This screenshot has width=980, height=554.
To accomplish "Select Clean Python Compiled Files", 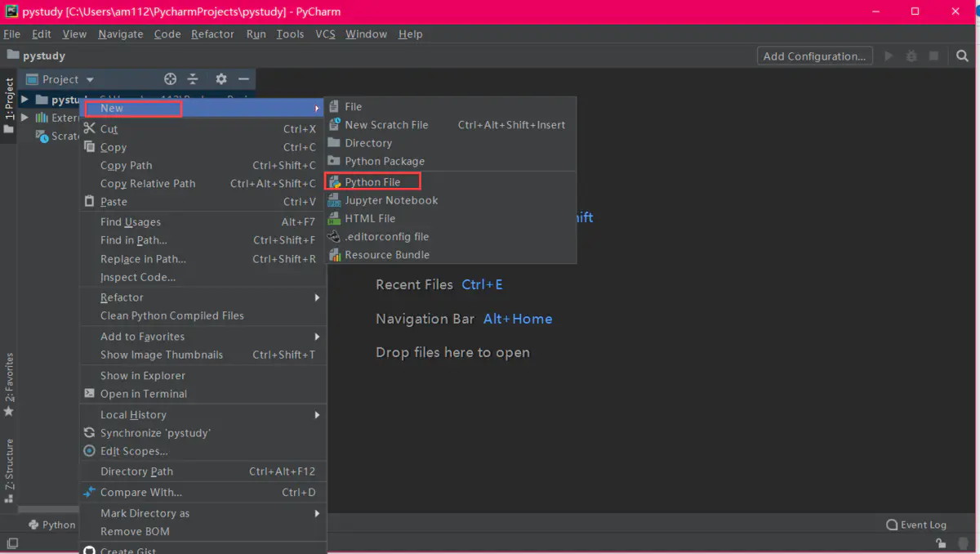I will [171, 315].
